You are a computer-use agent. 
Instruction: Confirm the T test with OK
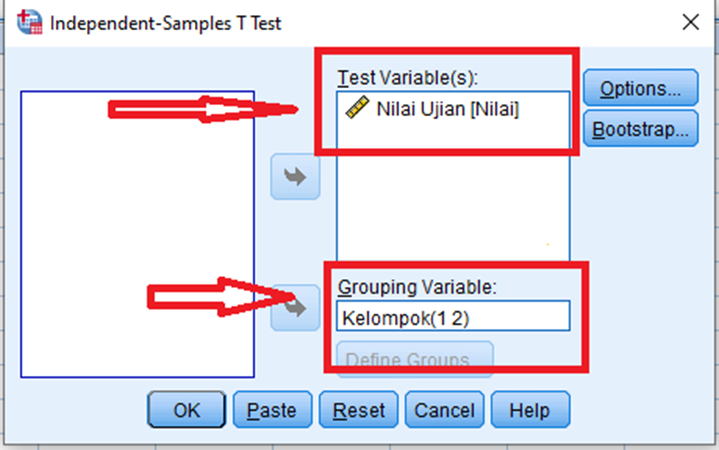[186, 410]
